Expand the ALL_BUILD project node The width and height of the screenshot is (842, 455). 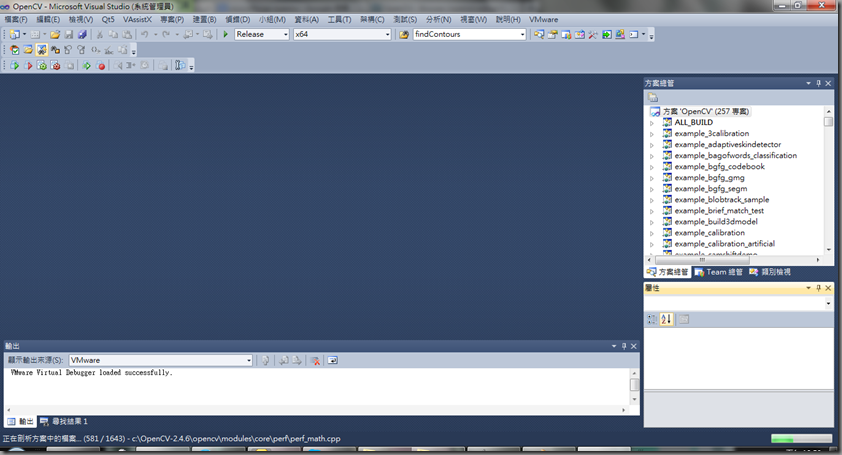click(x=652, y=123)
